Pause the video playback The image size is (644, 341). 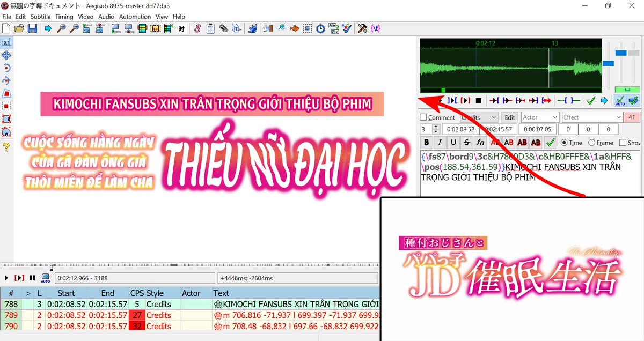[32, 278]
